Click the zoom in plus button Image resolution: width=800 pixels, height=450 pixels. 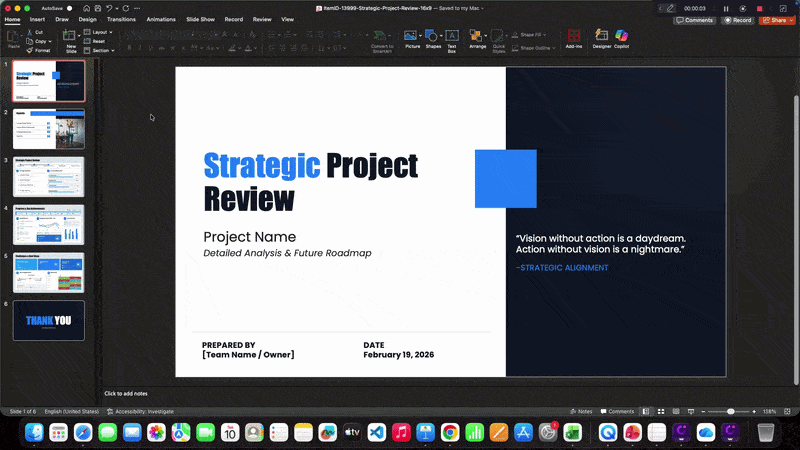[x=754, y=411]
